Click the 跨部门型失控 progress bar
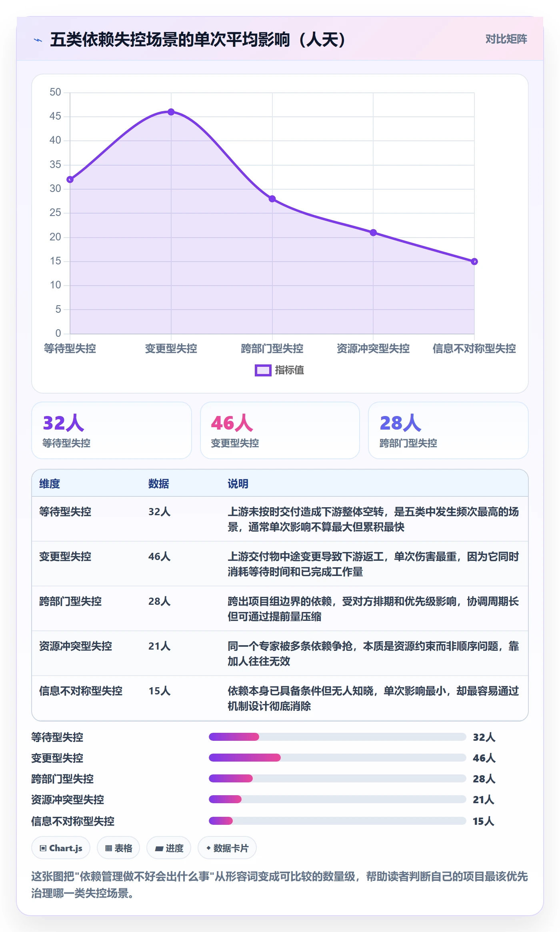 point(338,778)
